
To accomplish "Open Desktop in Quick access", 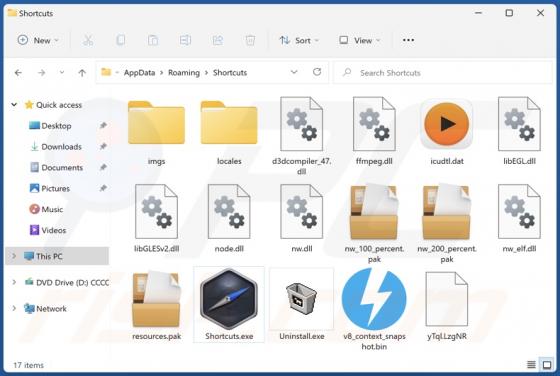I will tap(56, 126).
